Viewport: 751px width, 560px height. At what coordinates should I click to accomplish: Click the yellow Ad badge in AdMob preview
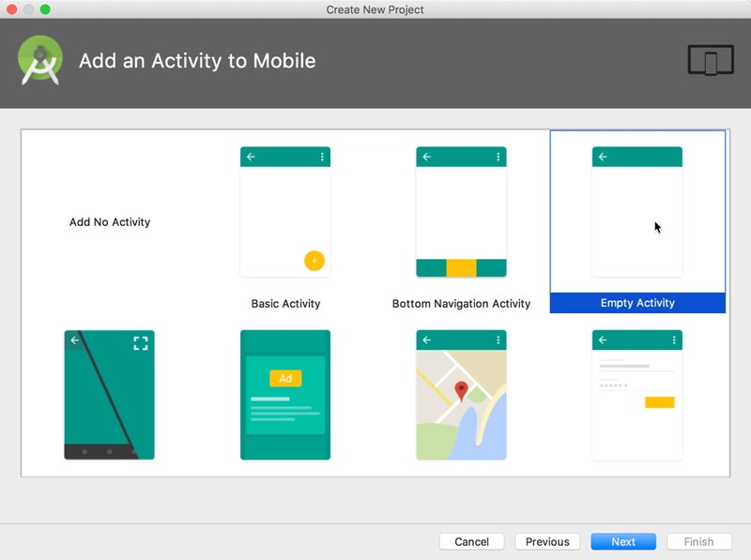click(x=285, y=378)
